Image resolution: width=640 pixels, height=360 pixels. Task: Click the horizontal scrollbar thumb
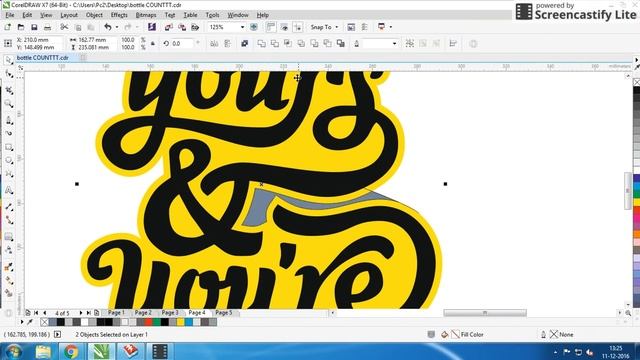(485, 313)
